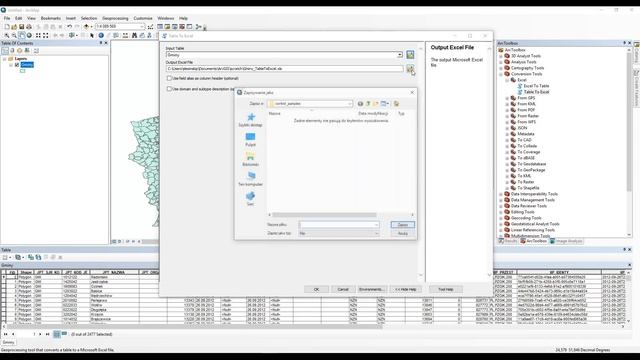
Task: Open Sieć network shortcut in save dialog
Action: click(x=250, y=198)
